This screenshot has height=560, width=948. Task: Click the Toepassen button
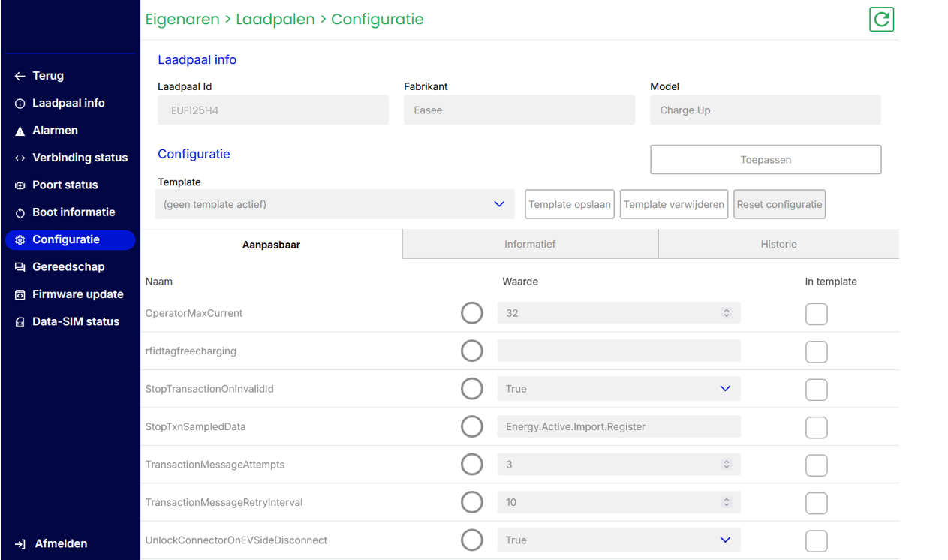tap(765, 160)
